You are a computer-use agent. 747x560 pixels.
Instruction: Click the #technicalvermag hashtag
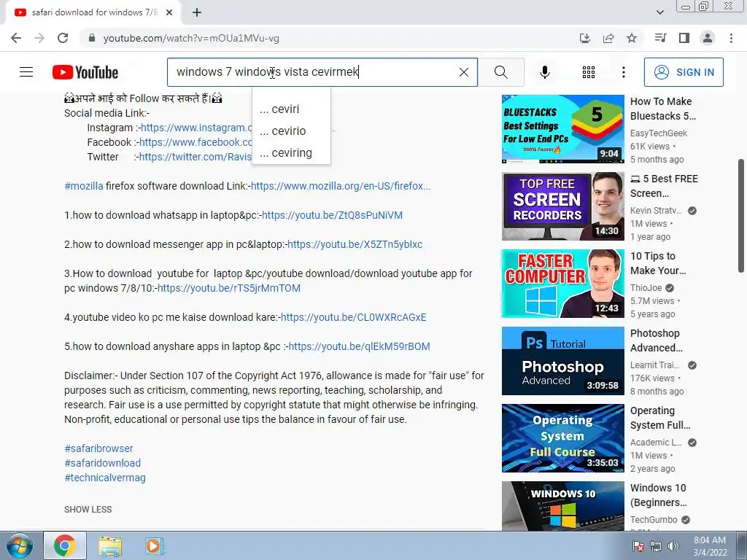coord(105,478)
